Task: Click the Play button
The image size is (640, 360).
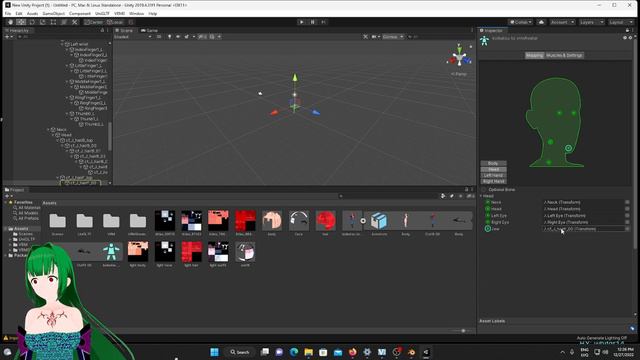Action: click(x=302, y=22)
